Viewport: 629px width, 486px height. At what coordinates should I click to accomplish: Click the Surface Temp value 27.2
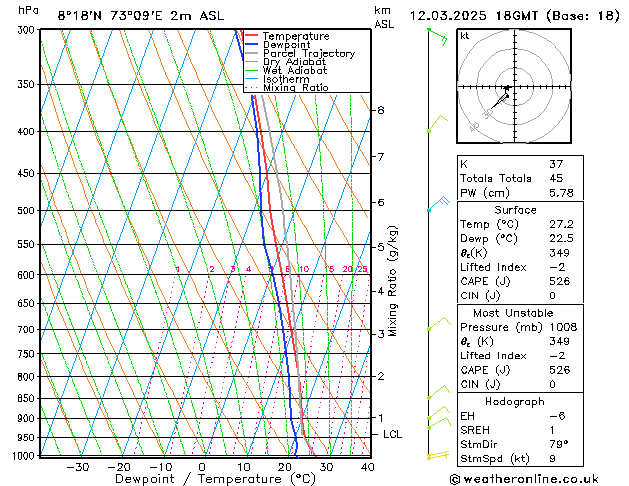[x=561, y=224]
